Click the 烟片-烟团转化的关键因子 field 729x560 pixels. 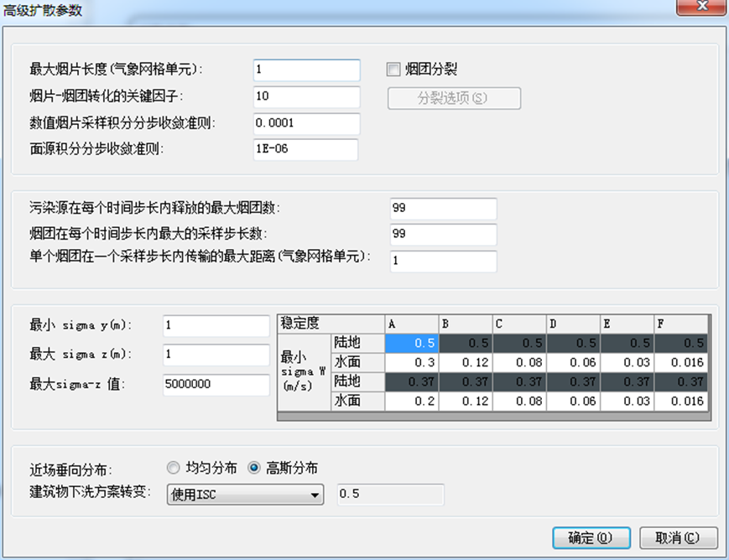pos(306,96)
